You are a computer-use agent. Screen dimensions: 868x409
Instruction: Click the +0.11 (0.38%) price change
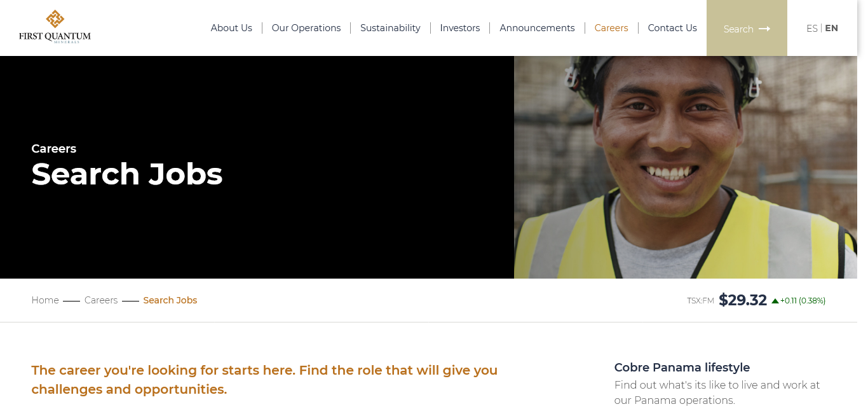tap(803, 301)
